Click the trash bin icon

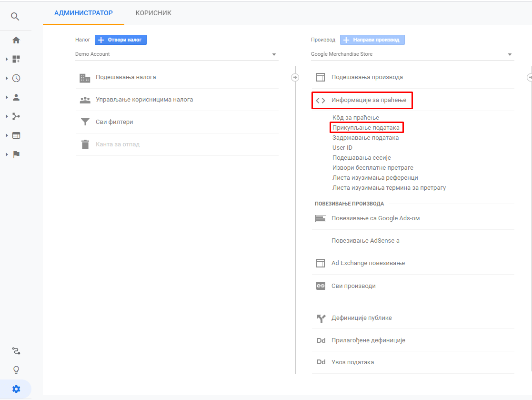point(85,144)
